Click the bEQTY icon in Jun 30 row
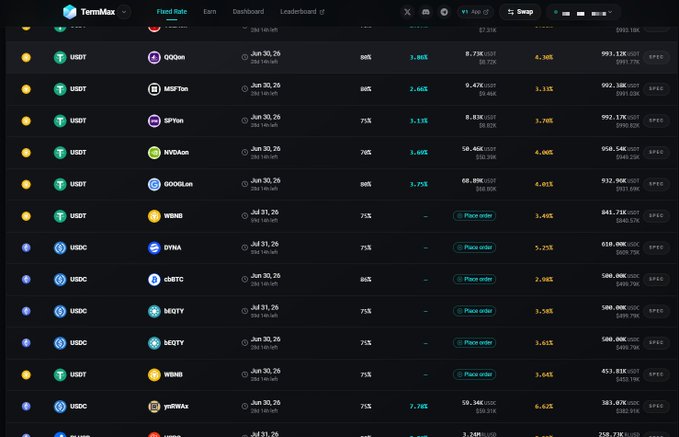This screenshot has width=679, height=437. pos(154,343)
